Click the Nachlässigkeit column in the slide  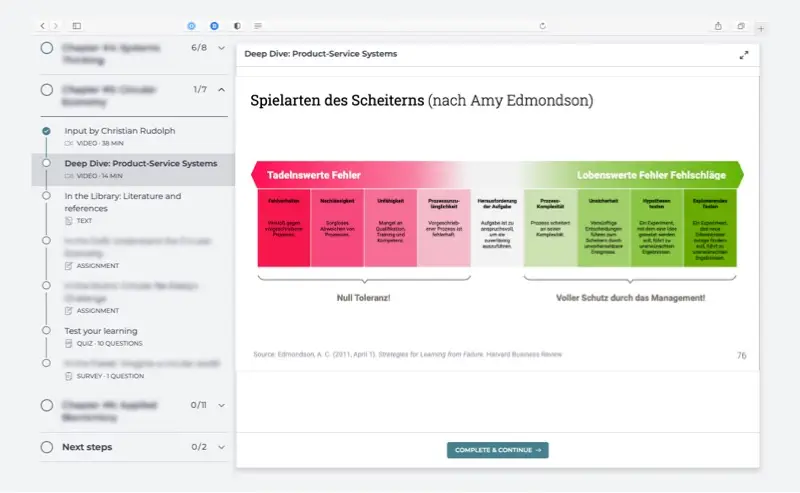337,228
